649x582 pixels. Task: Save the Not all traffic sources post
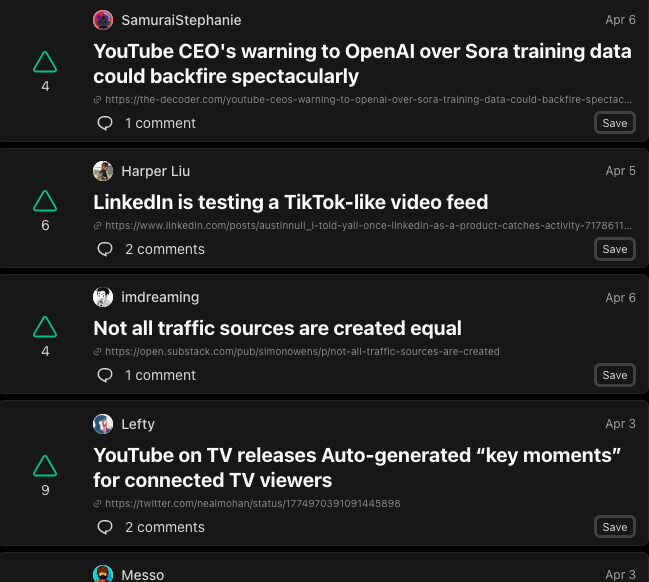pyautogui.click(x=614, y=375)
